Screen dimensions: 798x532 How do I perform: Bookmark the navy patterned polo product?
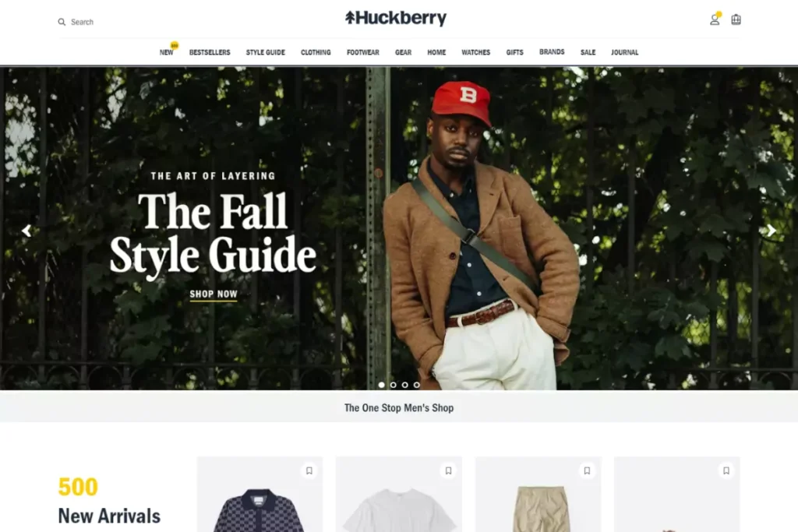click(309, 470)
